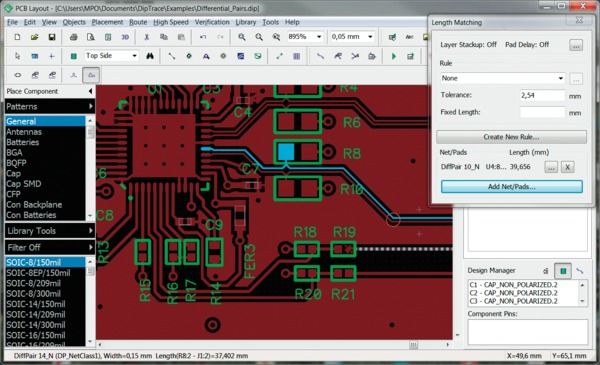Click the Open folder icon
This screenshot has height=365, width=600.
[34, 37]
